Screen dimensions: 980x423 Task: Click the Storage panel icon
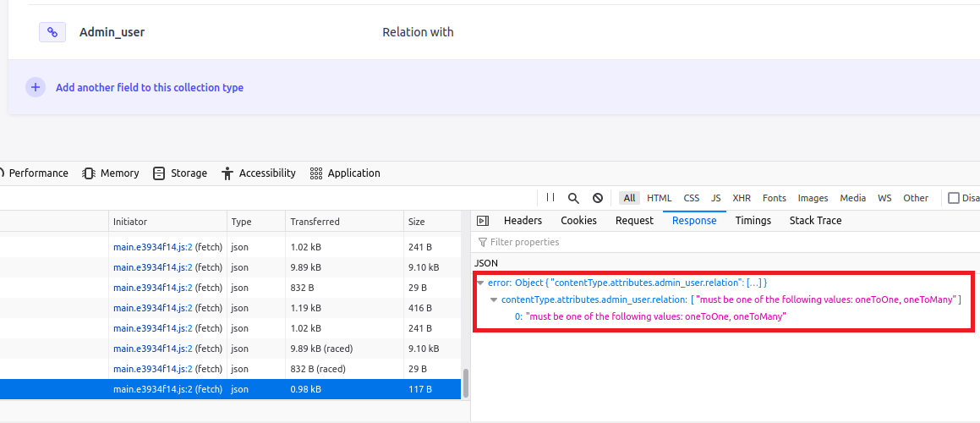(159, 173)
